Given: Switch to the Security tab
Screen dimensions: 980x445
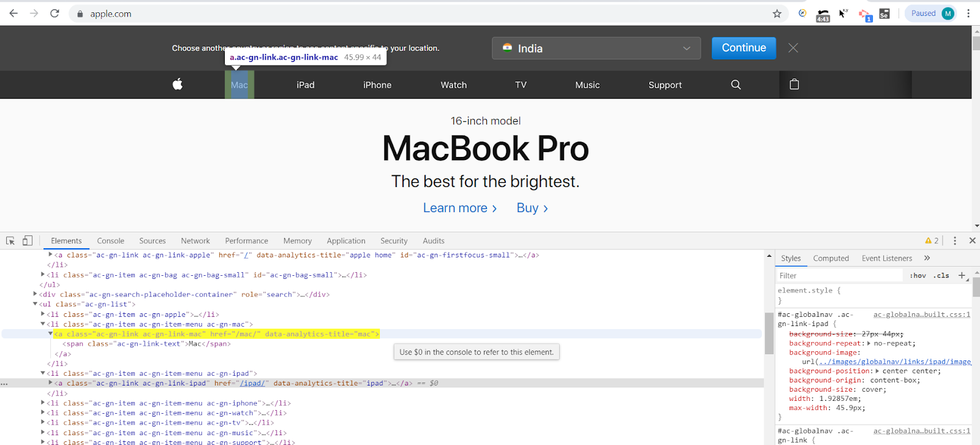Looking at the screenshot, I should (x=394, y=241).
